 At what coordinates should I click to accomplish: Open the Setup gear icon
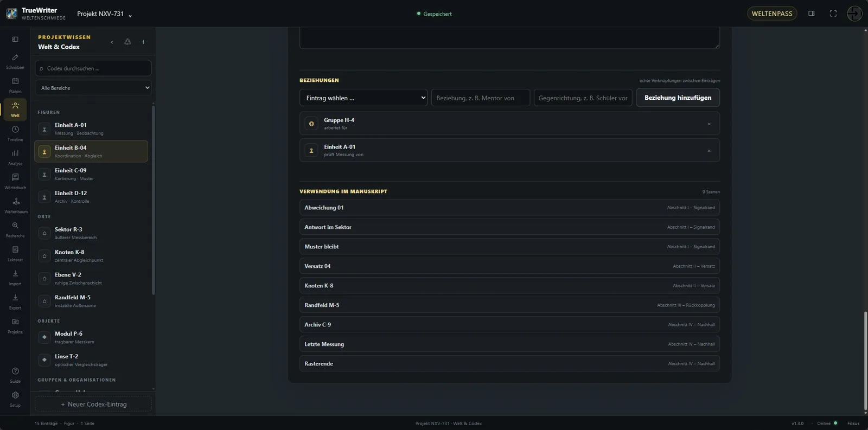[15, 399]
